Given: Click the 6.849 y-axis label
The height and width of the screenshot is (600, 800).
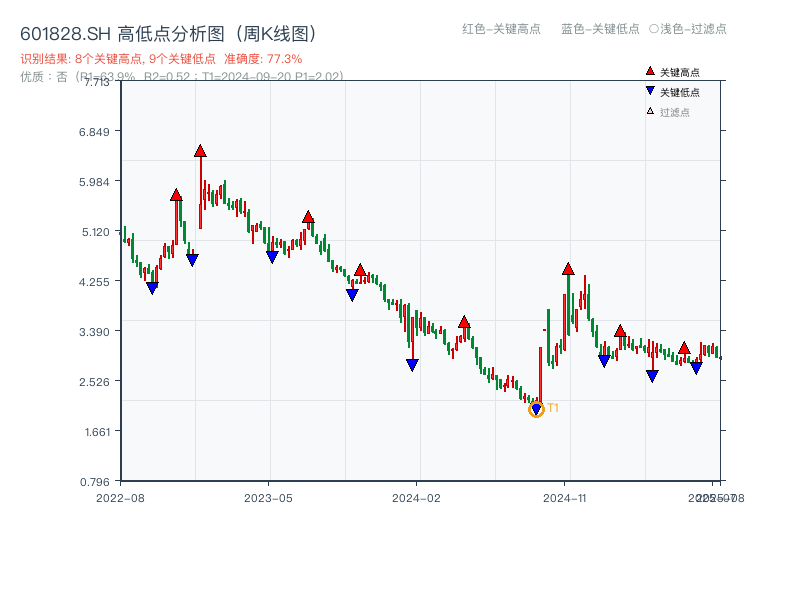Looking at the screenshot, I should click(94, 132).
